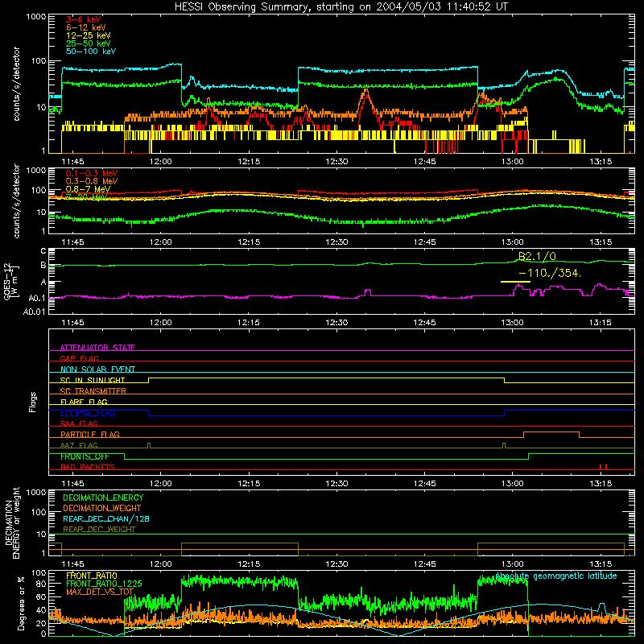This screenshot has width=644, height=644.
Task: Select the 25-50 keV legend label
Action: coord(89,43)
